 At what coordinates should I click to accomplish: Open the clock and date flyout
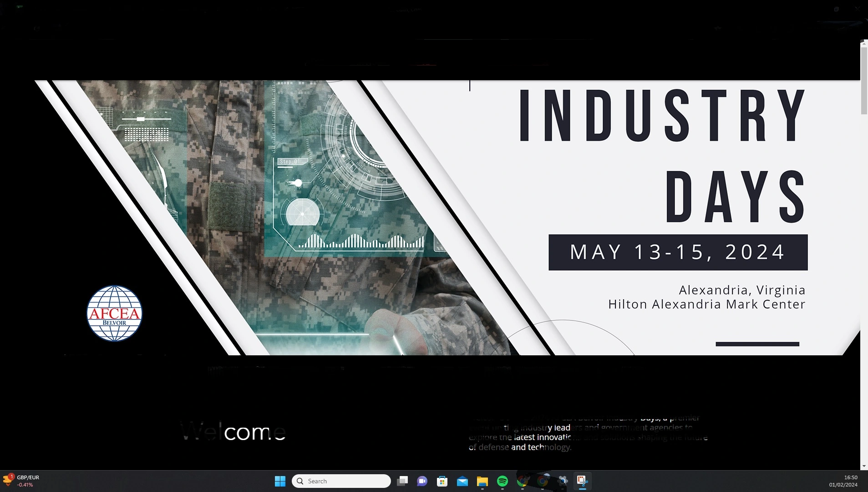coord(843,481)
